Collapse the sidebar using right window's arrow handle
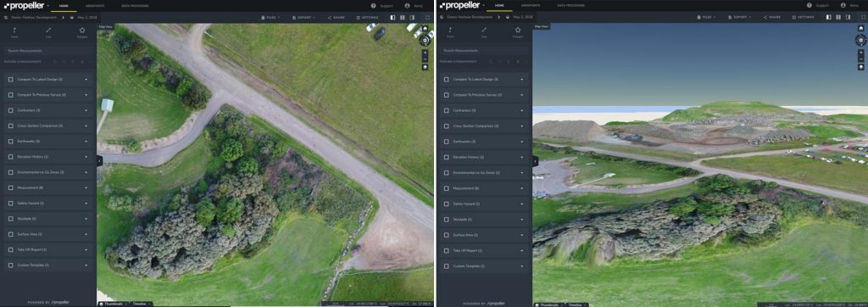868x307 pixels. (535, 160)
